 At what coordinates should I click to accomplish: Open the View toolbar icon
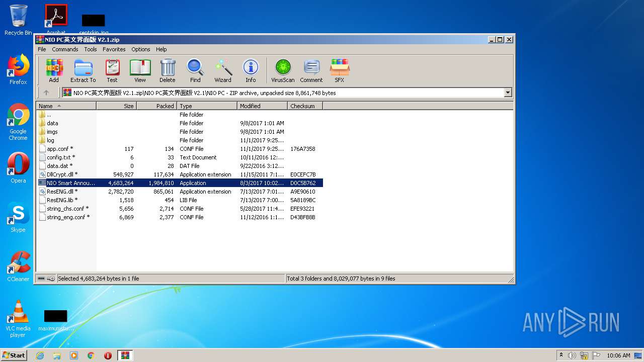point(140,70)
